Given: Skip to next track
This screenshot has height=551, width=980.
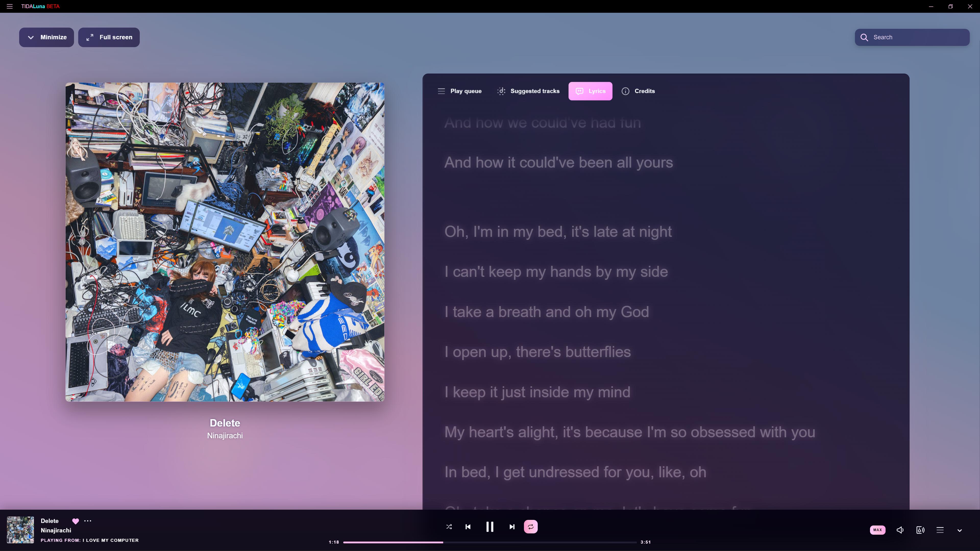Looking at the screenshot, I should [512, 527].
